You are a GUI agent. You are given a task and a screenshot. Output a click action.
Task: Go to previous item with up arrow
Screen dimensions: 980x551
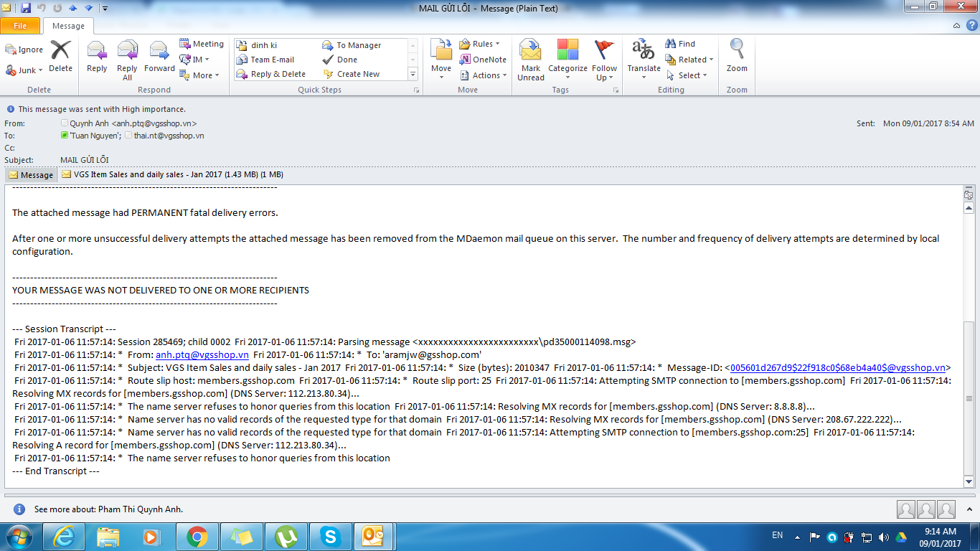[x=72, y=8]
